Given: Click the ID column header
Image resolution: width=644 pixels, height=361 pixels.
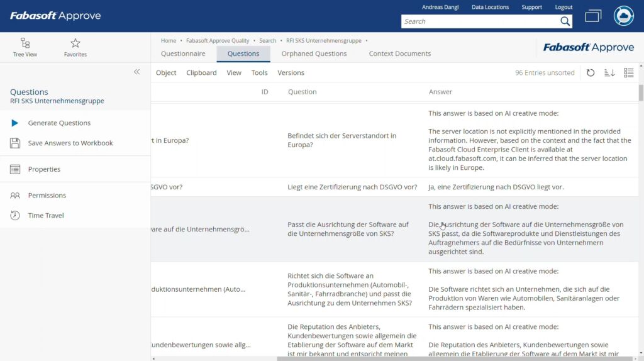Looking at the screenshot, I should (x=265, y=92).
